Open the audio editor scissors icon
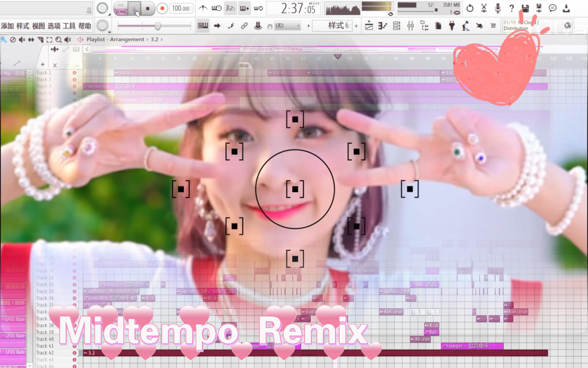588x368 pixels. click(484, 8)
